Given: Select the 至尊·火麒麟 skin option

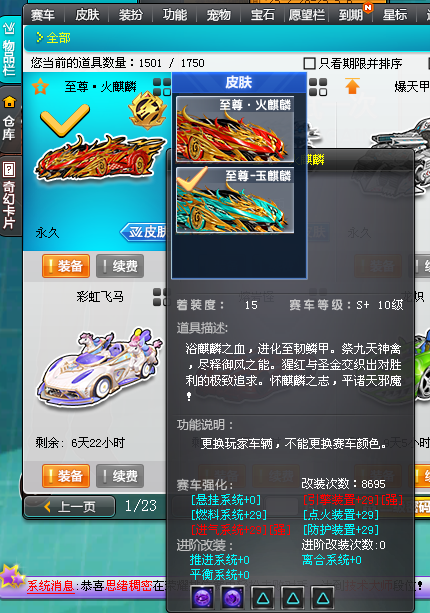Looking at the screenshot, I should click(x=235, y=129).
